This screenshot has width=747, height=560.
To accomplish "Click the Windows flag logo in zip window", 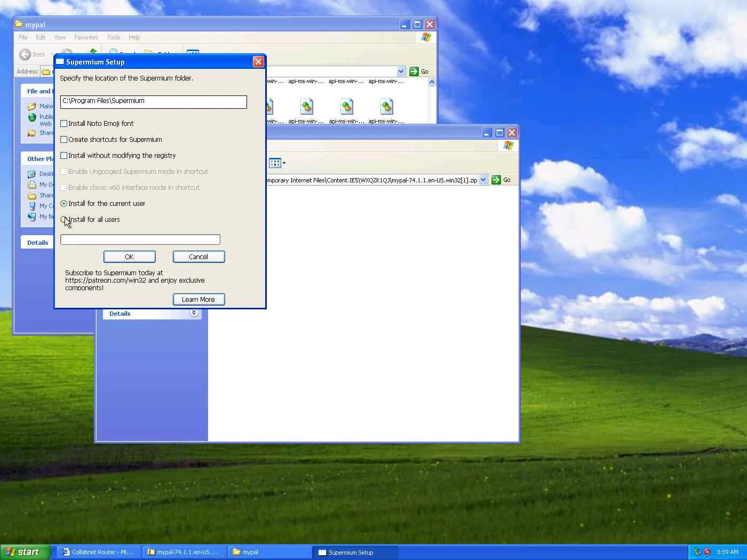I will click(508, 145).
